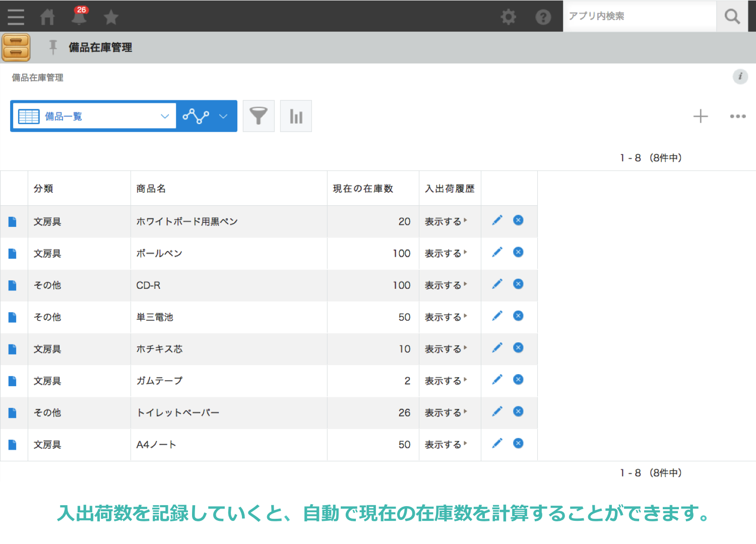
Task: Delete the ガムテープ record
Action: [x=518, y=379]
